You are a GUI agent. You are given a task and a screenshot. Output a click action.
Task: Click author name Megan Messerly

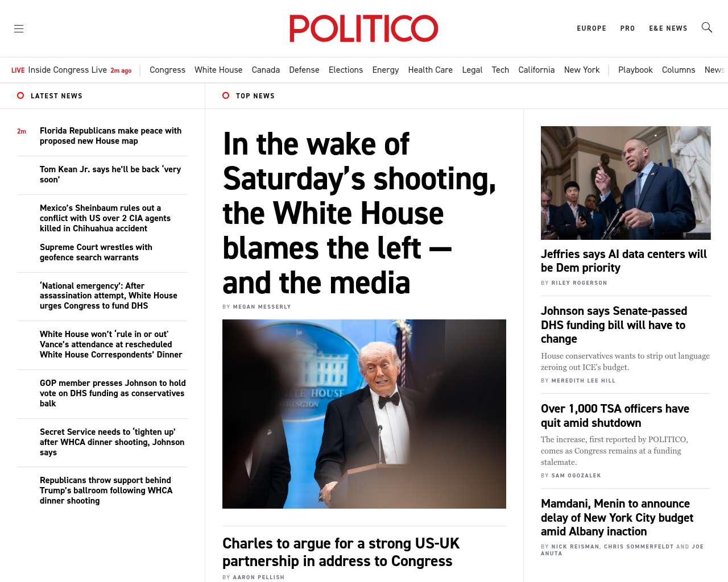262,307
